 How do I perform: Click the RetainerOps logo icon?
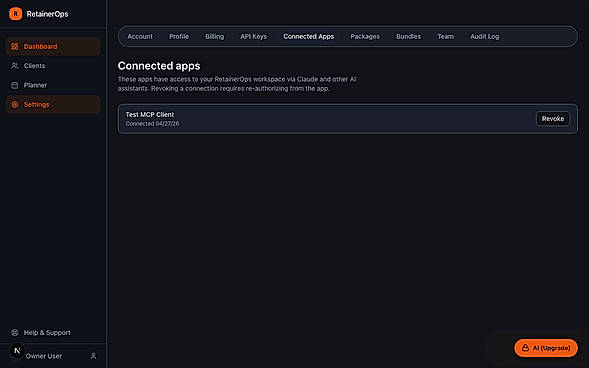click(x=15, y=14)
